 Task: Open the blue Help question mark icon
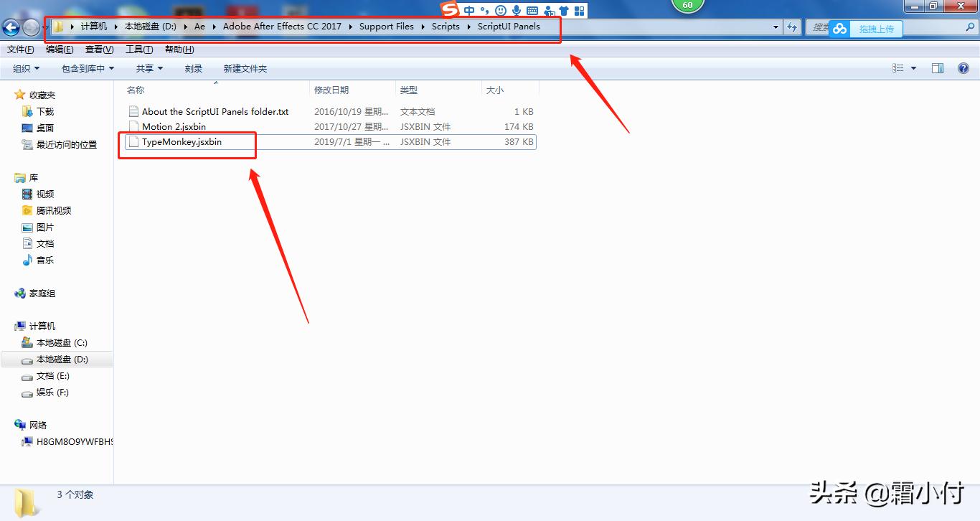point(963,68)
